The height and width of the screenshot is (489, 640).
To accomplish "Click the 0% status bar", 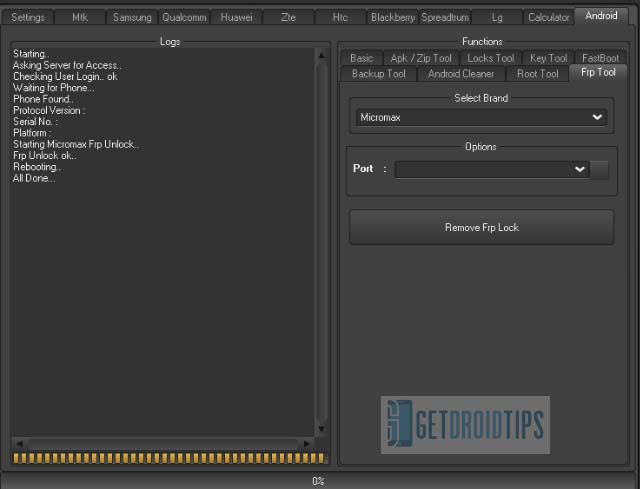I will pyautogui.click(x=319, y=481).
